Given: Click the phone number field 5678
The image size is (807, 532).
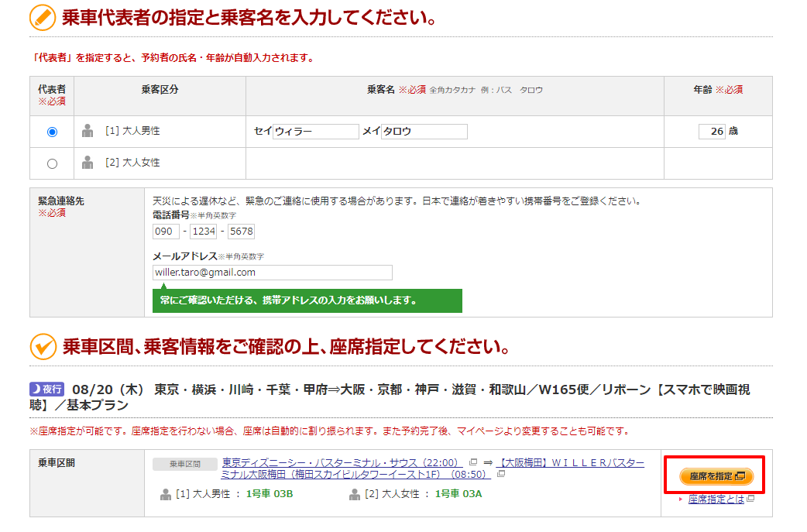Looking at the screenshot, I should 241,231.
